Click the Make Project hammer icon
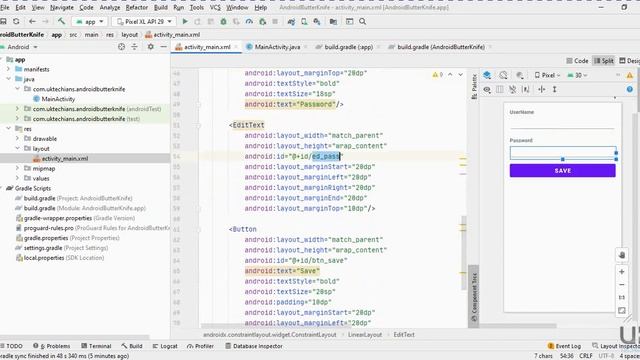This screenshot has height=360, width=640. click(x=61, y=21)
